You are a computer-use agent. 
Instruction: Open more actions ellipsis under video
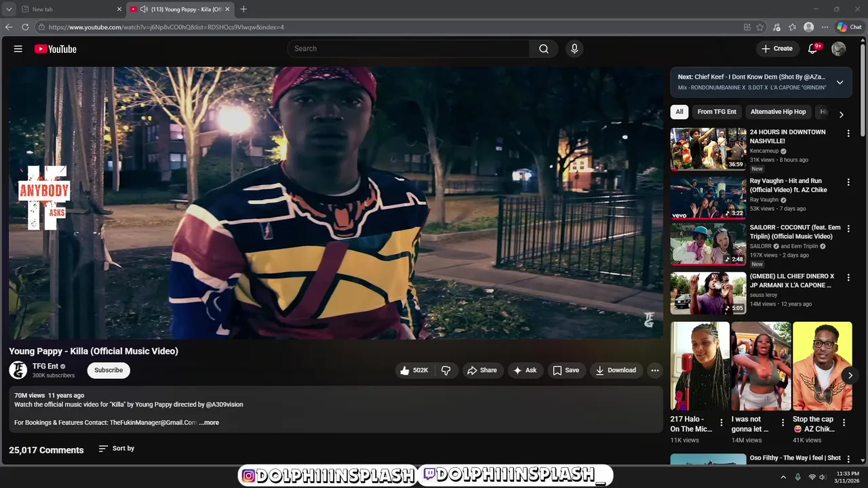tap(654, 370)
